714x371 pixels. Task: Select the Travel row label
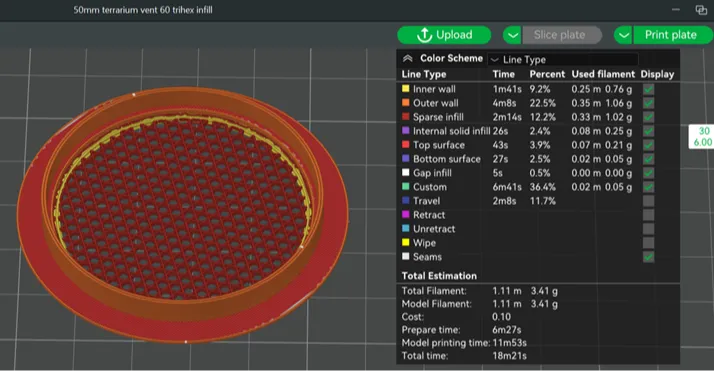[426, 201]
